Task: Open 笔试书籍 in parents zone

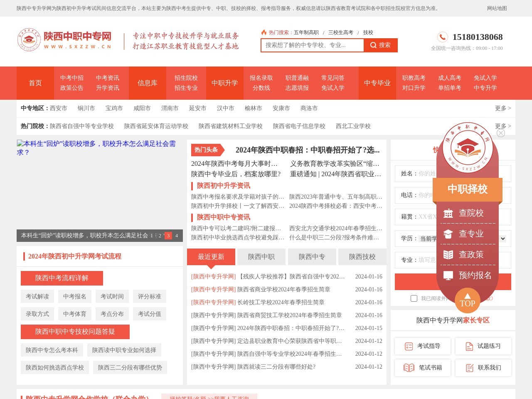Action: (422, 368)
